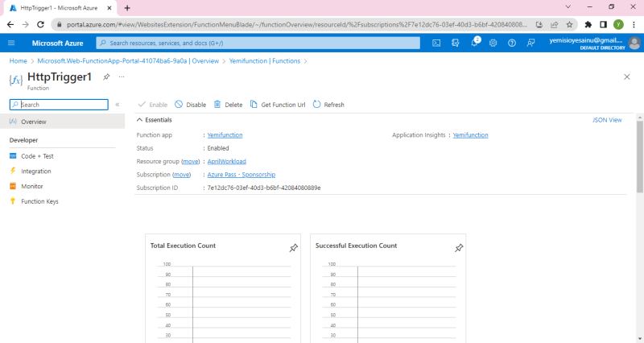The width and height of the screenshot is (644, 343).
Task: Close the HttpTrigger1 blade
Action: [627, 76]
